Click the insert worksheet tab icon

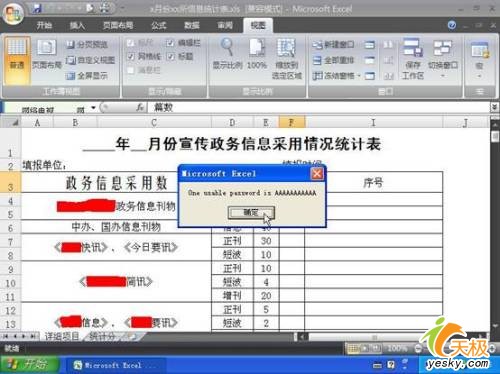click(133, 337)
